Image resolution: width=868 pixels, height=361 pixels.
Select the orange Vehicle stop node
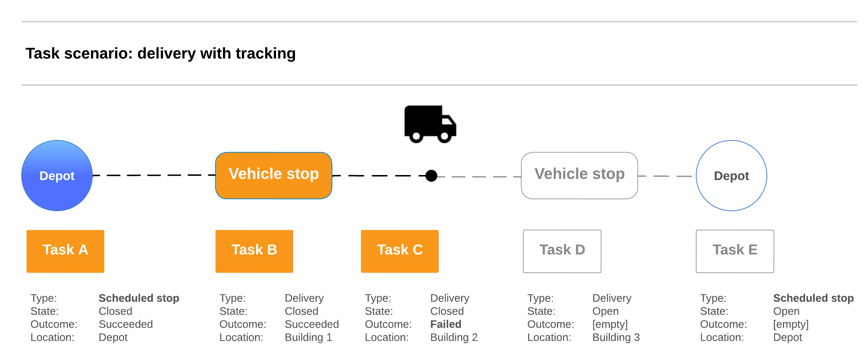274,175
